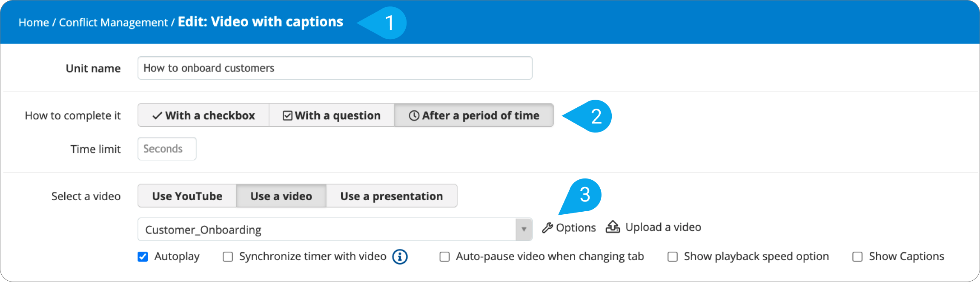Open the Customer_Onboarding video selector
This screenshot has height=282, width=980.
click(335, 230)
